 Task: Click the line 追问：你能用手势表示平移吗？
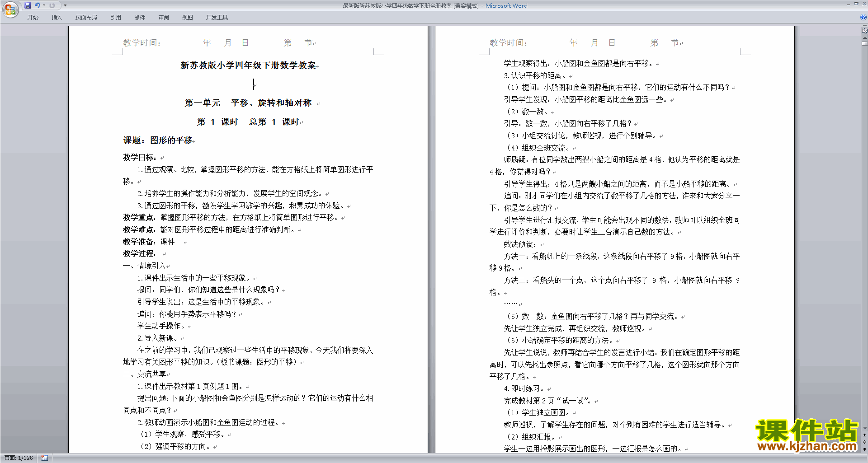(x=188, y=314)
